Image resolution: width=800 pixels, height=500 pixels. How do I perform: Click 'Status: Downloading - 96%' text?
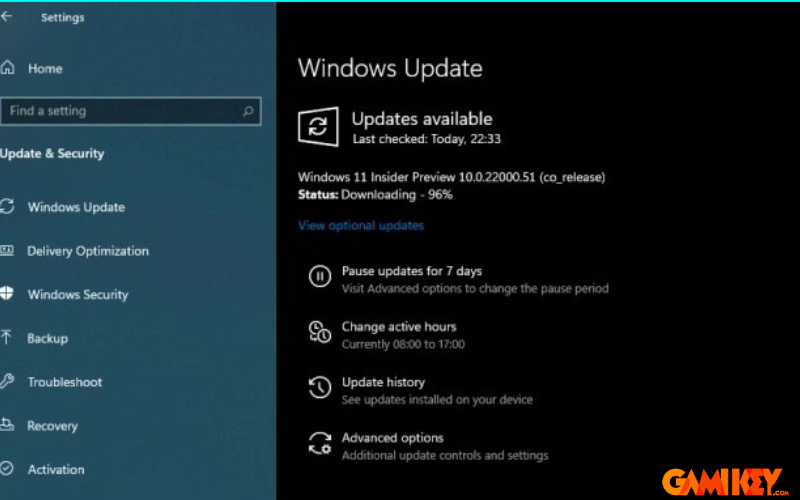click(x=376, y=194)
